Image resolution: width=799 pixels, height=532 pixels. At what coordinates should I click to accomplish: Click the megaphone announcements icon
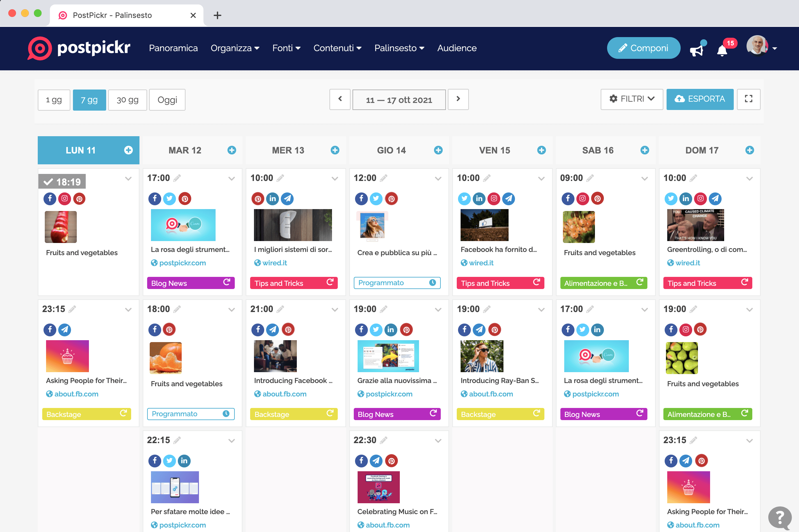pyautogui.click(x=696, y=50)
